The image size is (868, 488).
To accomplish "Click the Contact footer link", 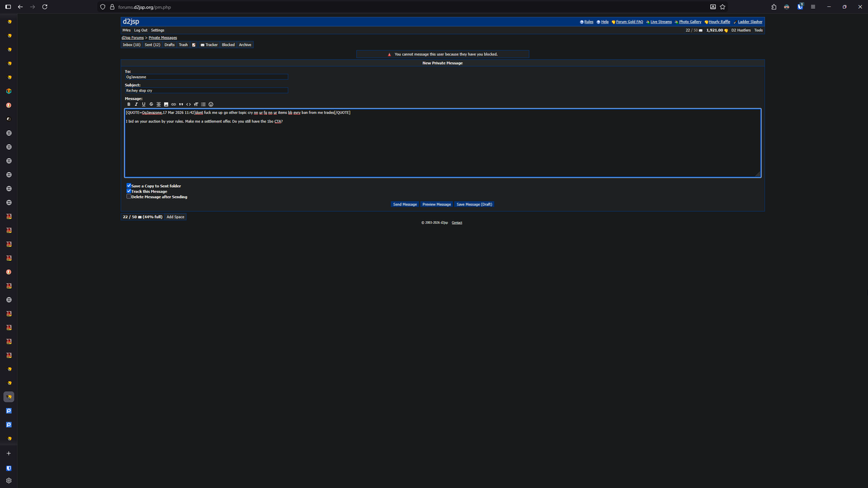I will [x=457, y=222].
